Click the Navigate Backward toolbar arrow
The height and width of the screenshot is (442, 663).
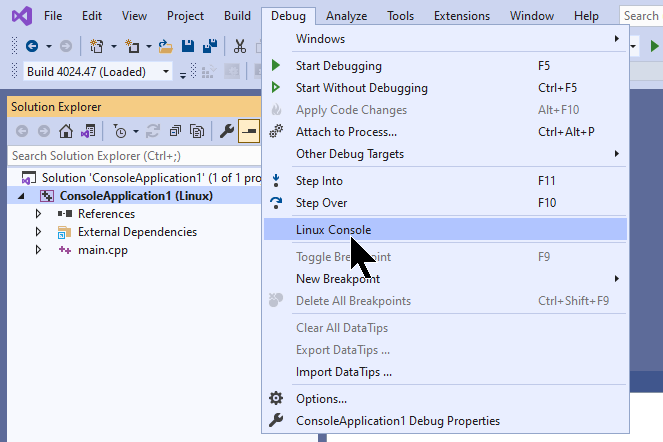click(32, 46)
